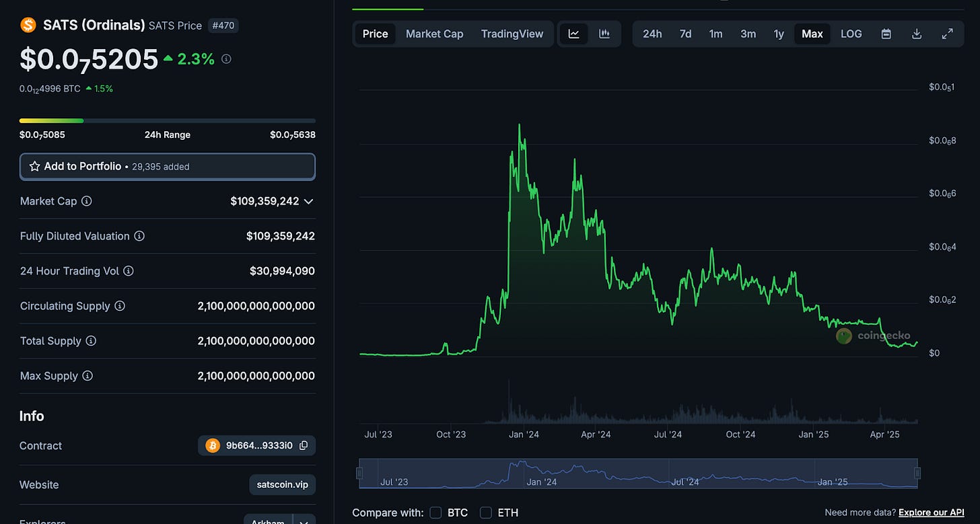Set the chart range to 3m

748,34
